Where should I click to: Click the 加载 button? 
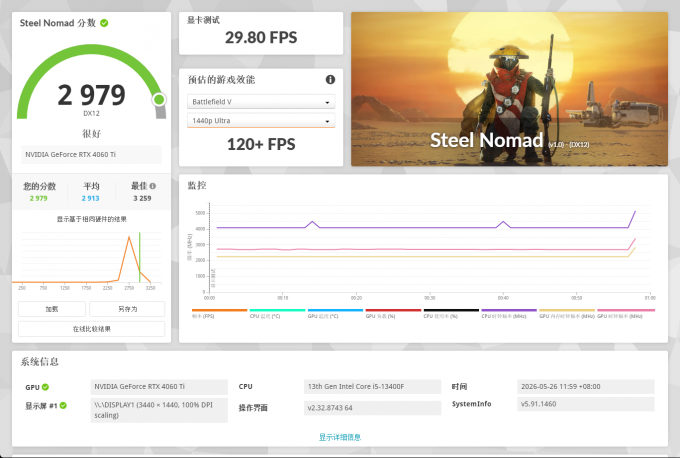(52, 309)
